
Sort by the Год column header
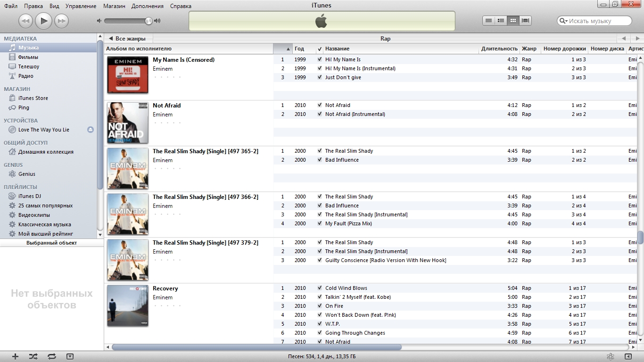coord(303,49)
